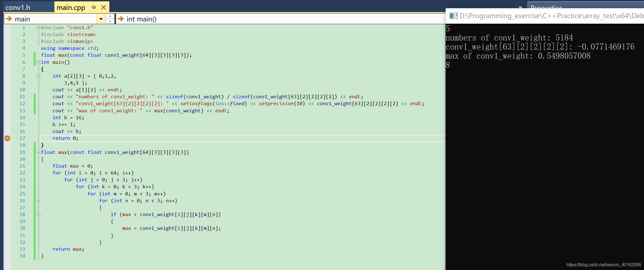Click 'cout << a[1][2] << endl;' line
This screenshot has width=644, height=270.
point(87,90)
